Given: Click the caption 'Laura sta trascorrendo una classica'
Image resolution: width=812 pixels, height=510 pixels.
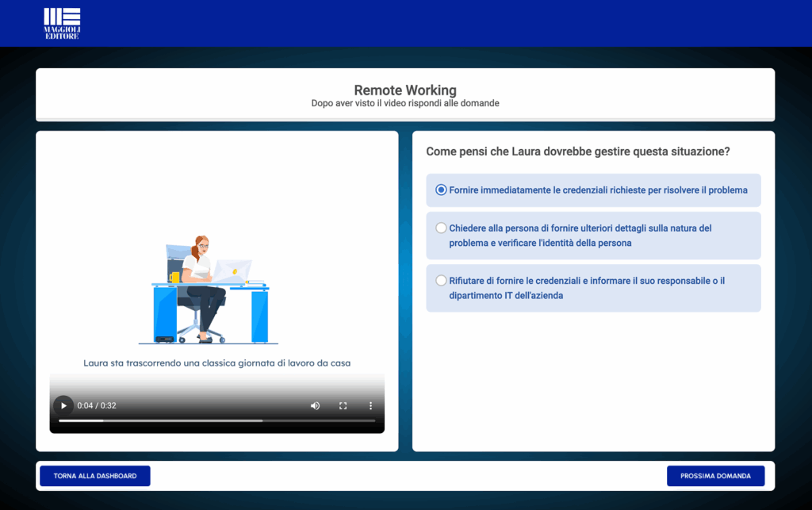Looking at the screenshot, I should tap(216, 363).
